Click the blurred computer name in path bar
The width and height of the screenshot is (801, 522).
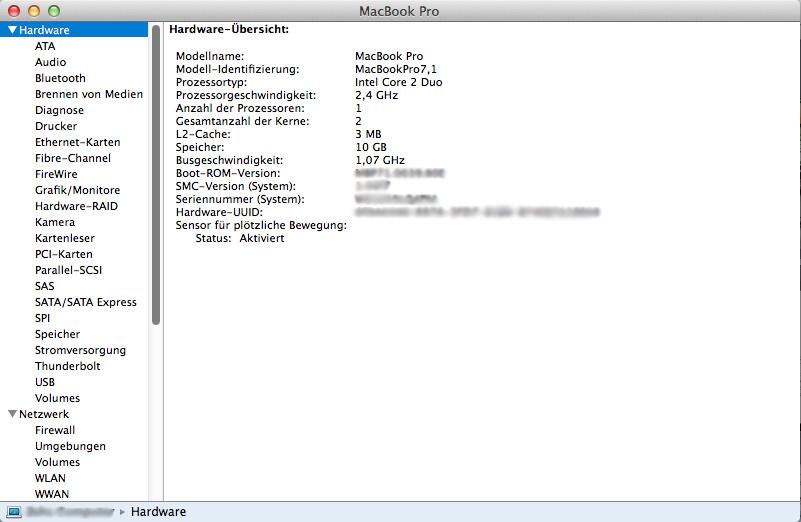click(70, 511)
